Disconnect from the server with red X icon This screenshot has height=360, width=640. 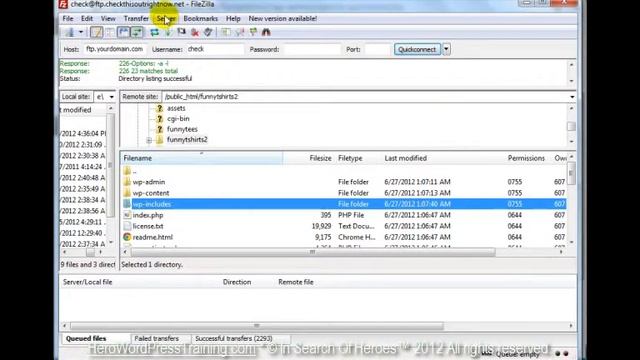coord(195,32)
